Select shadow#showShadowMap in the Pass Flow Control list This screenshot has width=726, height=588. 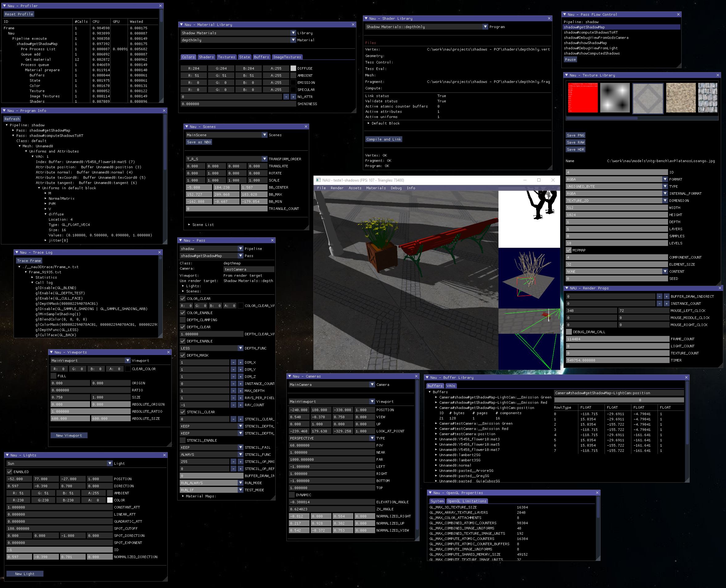coord(585,43)
